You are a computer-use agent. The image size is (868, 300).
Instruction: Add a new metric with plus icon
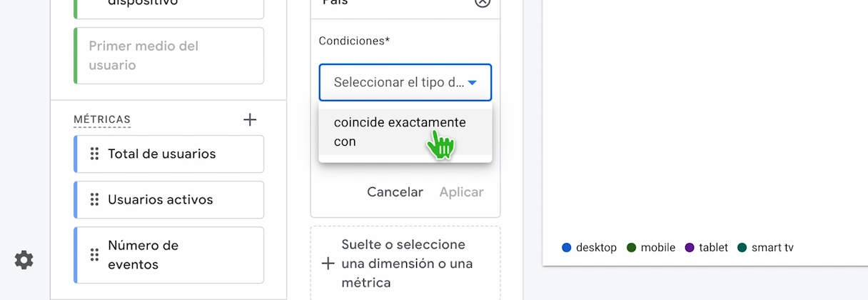[250, 119]
